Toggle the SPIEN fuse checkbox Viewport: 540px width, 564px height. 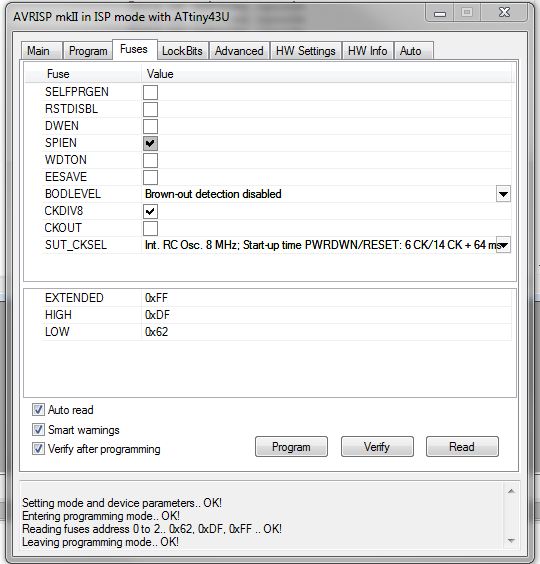[150, 143]
